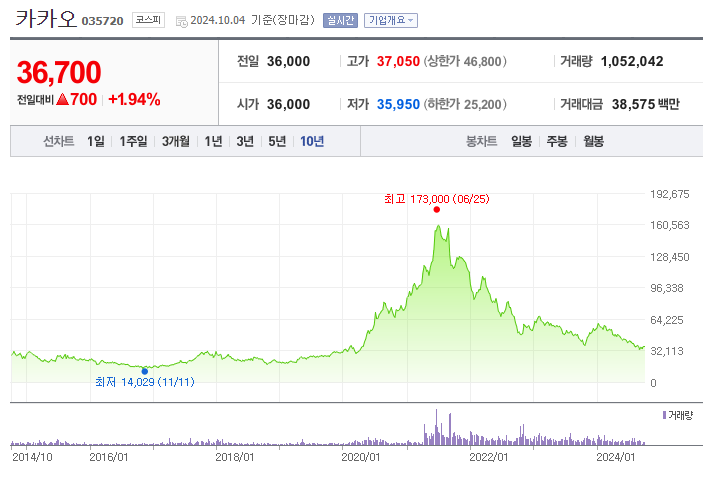Click the red up-triangle change icon
The height and width of the screenshot is (479, 703).
63,99
